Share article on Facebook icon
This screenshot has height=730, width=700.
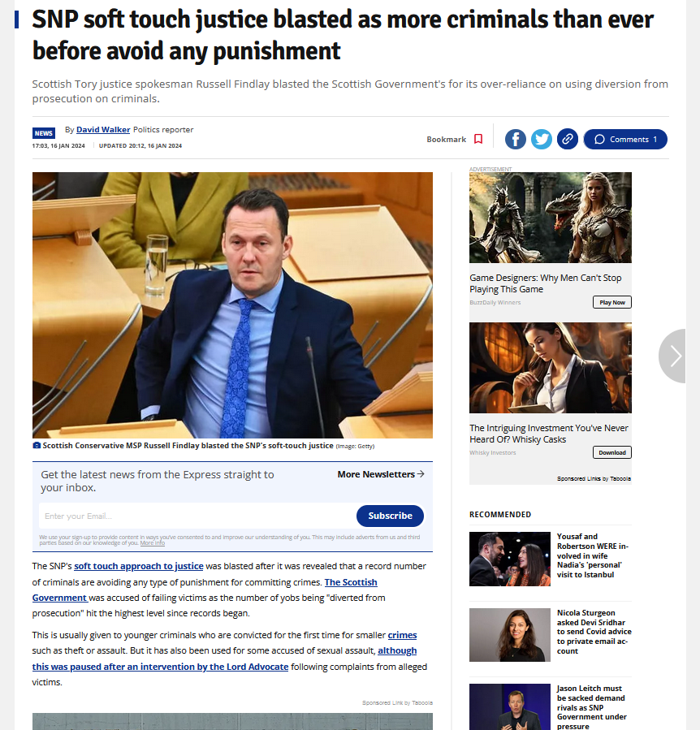515,139
